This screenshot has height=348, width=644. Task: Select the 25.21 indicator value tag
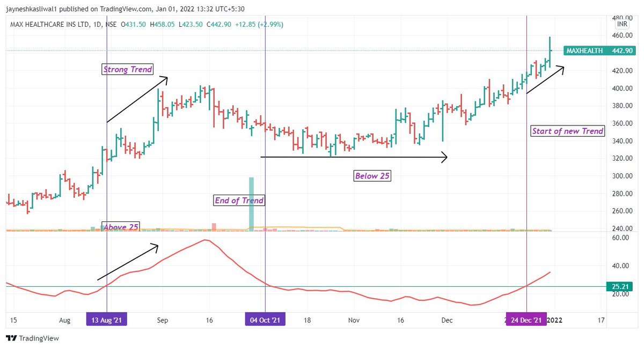click(621, 286)
